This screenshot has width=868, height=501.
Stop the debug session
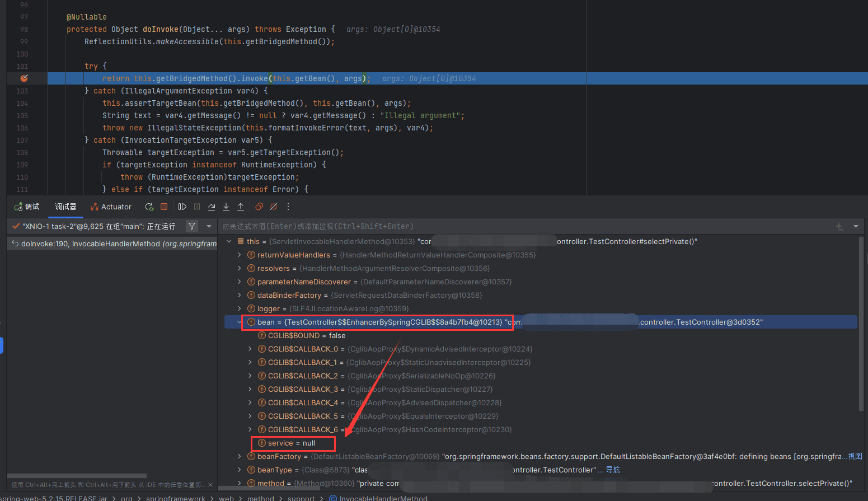click(x=164, y=207)
